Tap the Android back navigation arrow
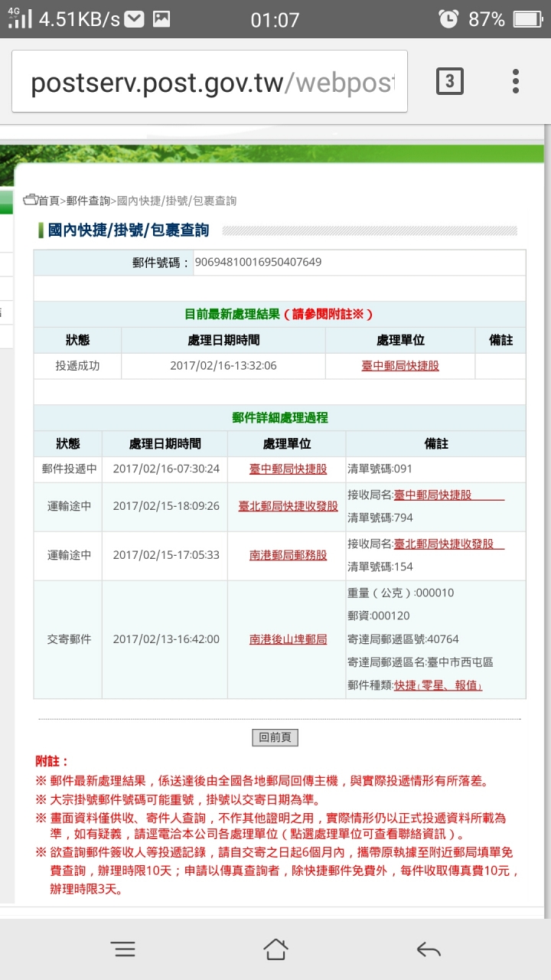551x980 pixels. point(429,950)
